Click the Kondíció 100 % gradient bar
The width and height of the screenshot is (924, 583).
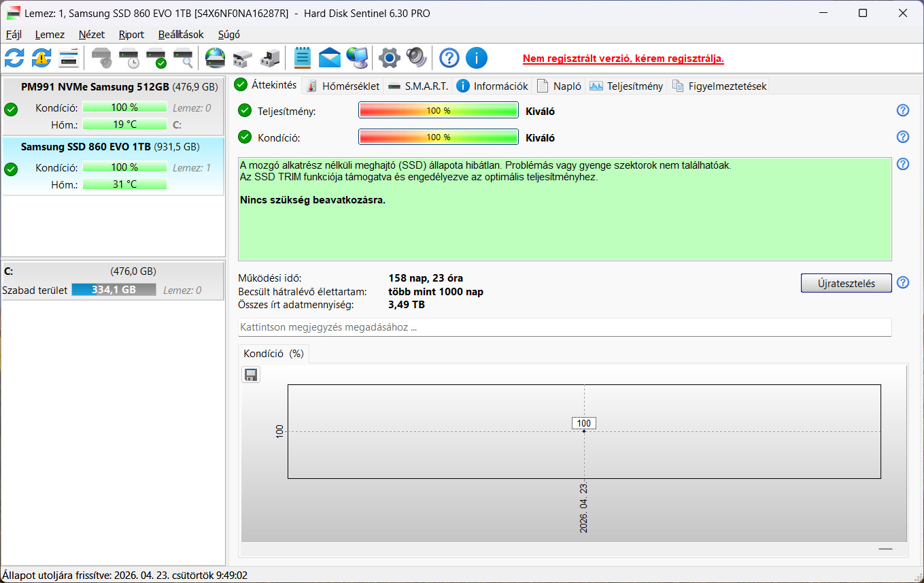click(438, 137)
